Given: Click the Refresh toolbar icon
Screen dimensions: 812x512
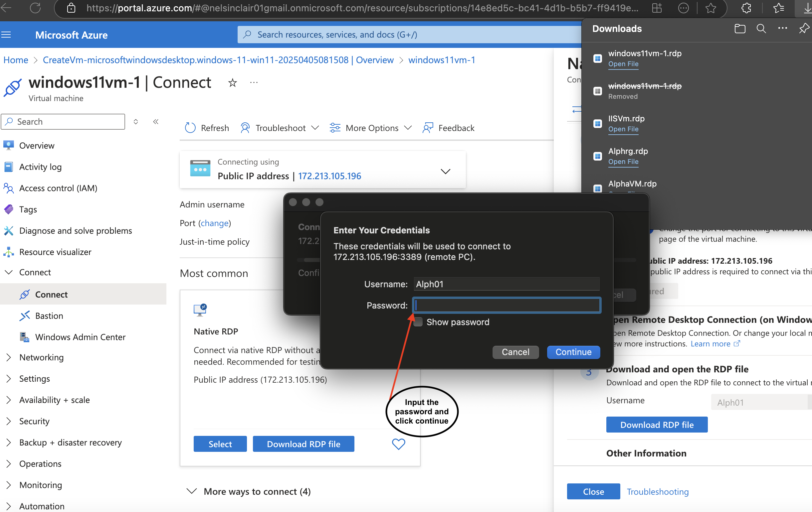Looking at the screenshot, I should [190, 128].
